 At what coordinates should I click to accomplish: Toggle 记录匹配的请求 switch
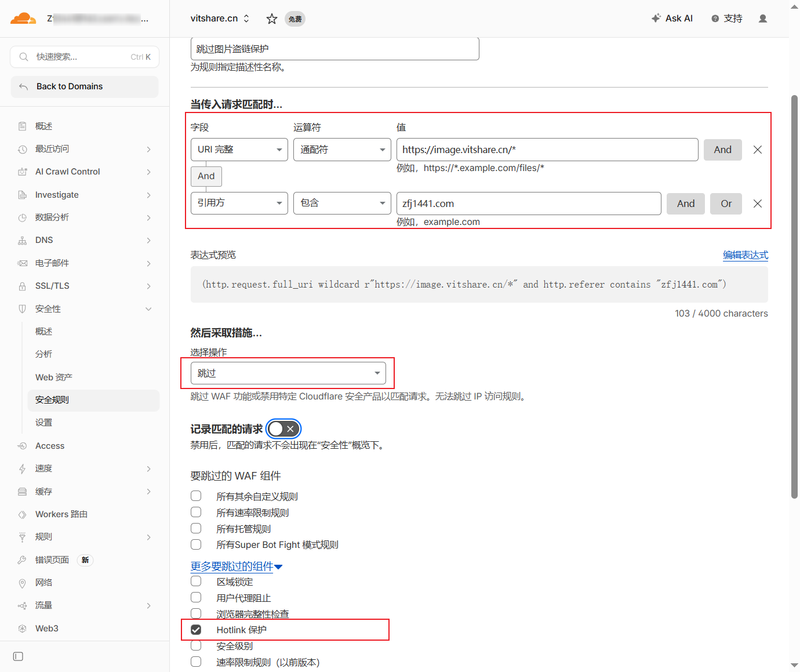click(x=283, y=428)
